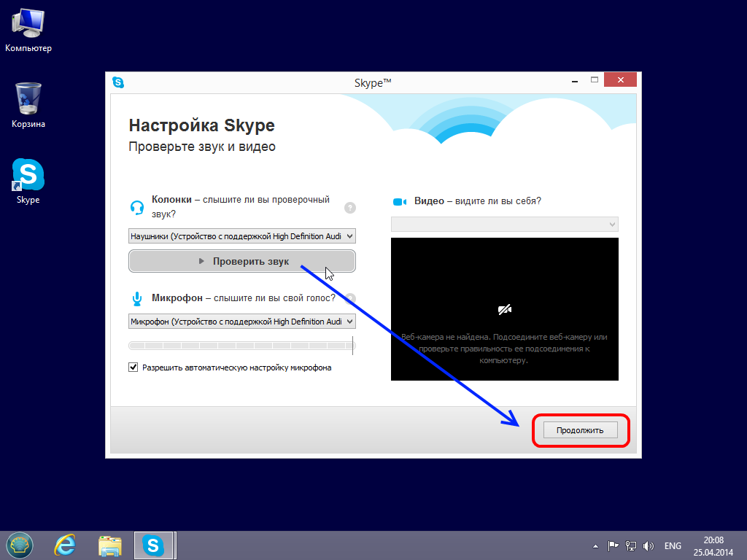The height and width of the screenshot is (560, 747).
Task: Click the crossed-out camera icon in the preview
Action: pos(505,309)
